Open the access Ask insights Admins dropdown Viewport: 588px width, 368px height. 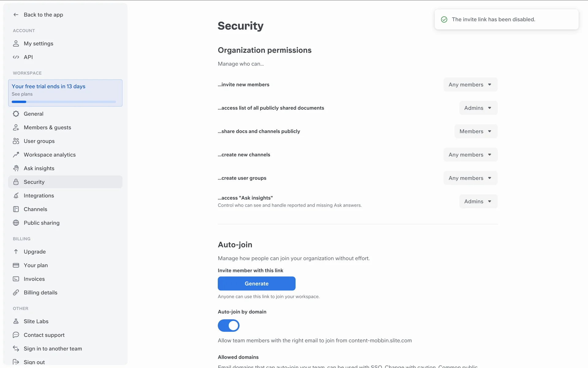[x=478, y=201]
